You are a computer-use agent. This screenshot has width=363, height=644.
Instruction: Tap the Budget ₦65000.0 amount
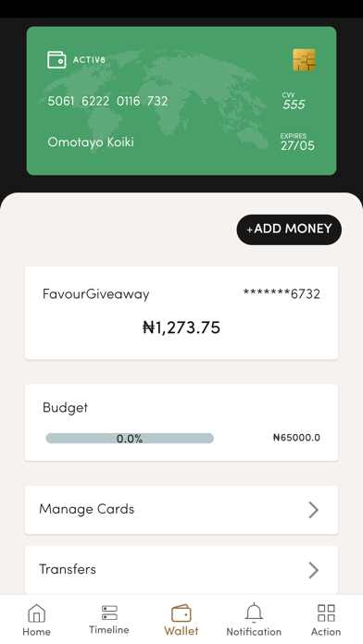[296, 438]
